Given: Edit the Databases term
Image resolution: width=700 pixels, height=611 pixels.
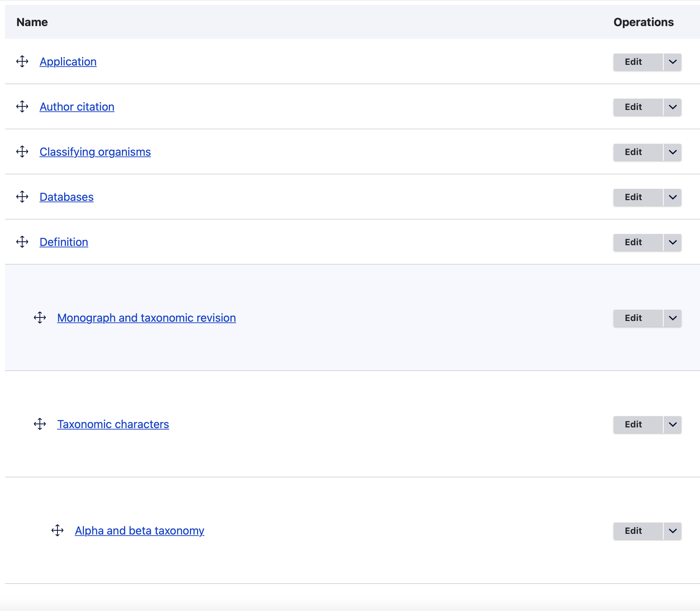Looking at the screenshot, I should pos(633,197).
